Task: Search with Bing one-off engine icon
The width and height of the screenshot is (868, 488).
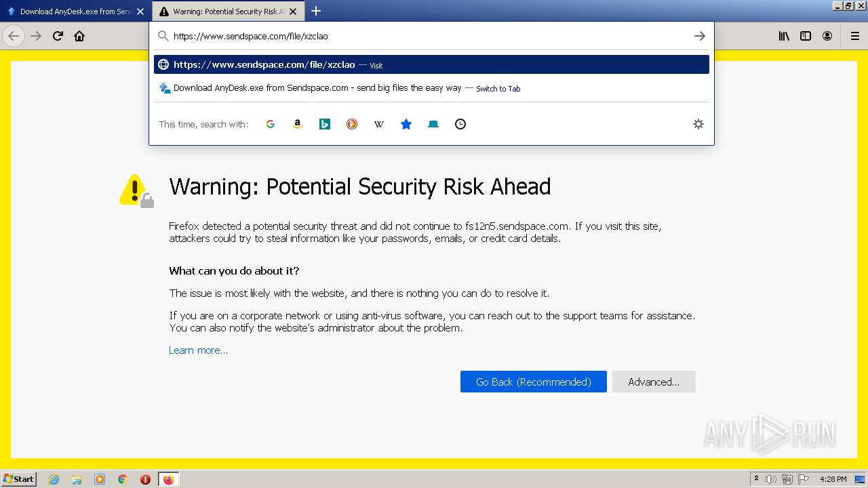Action: [325, 124]
